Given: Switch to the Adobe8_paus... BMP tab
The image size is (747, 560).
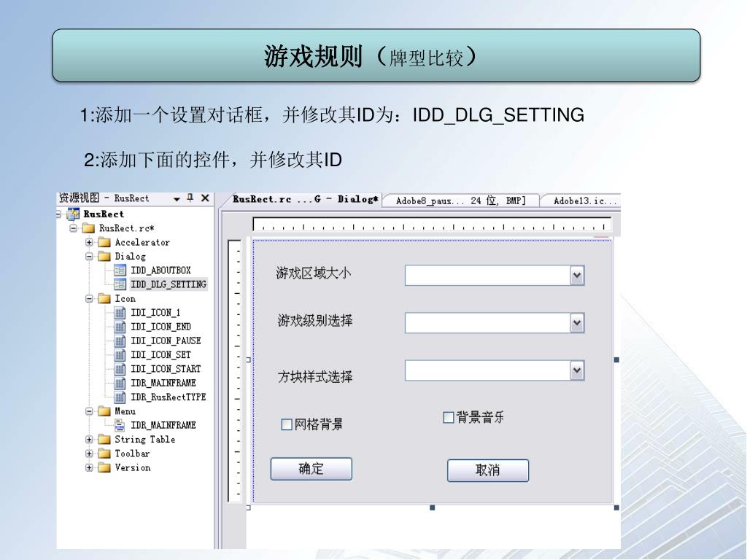Looking at the screenshot, I should point(461,201).
